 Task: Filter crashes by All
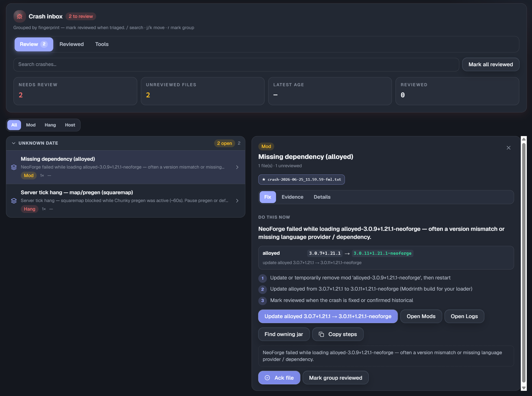coord(14,125)
